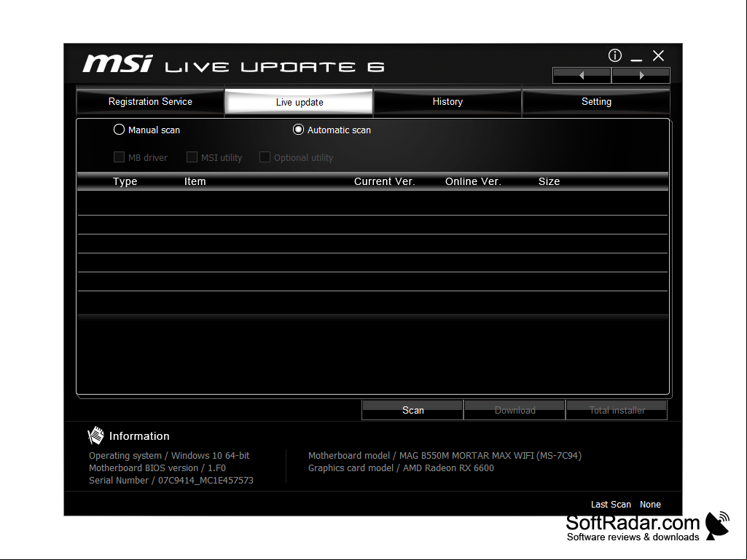This screenshot has width=747, height=560.
Task: Click the Size column header
Action: (549, 181)
